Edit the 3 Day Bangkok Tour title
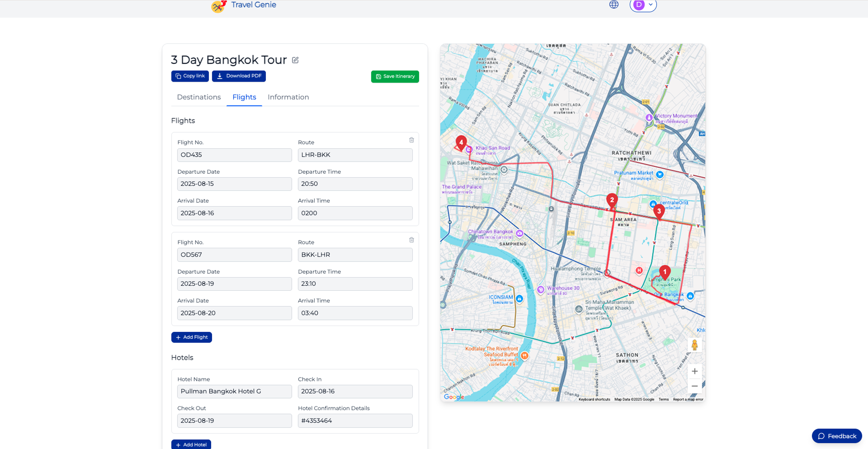This screenshot has height=449, width=868. [295, 60]
